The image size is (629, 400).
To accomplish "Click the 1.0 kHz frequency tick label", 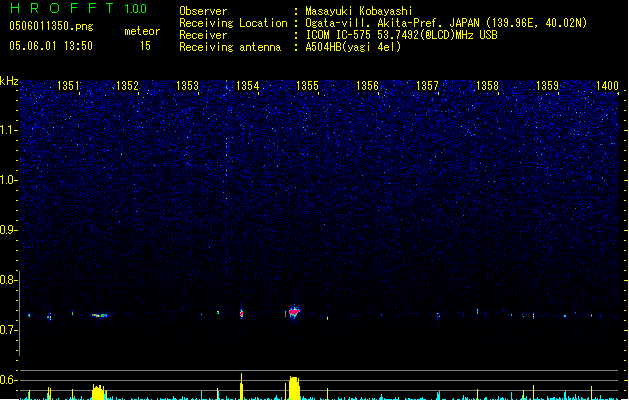I will point(8,180).
